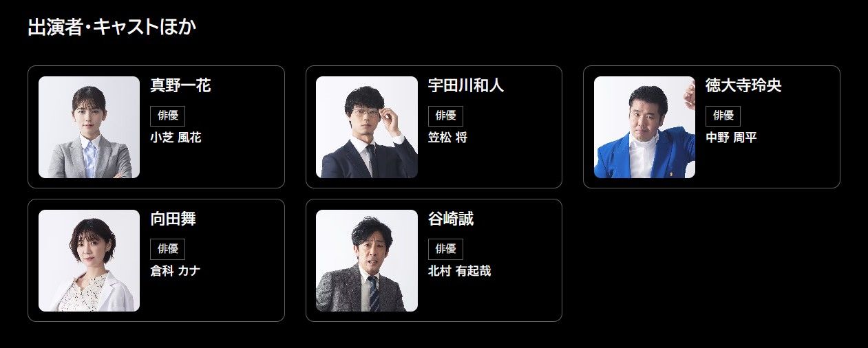Open actor link 小芝 風花
The width and height of the screenshot is (868, 348).
coord(176,138)
